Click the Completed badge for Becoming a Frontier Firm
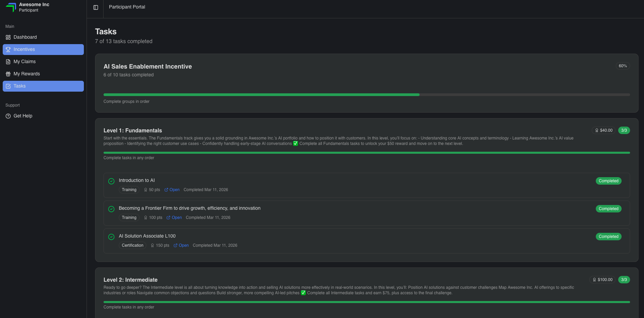Screen dimensions: 644x318 tap(608, 209)
